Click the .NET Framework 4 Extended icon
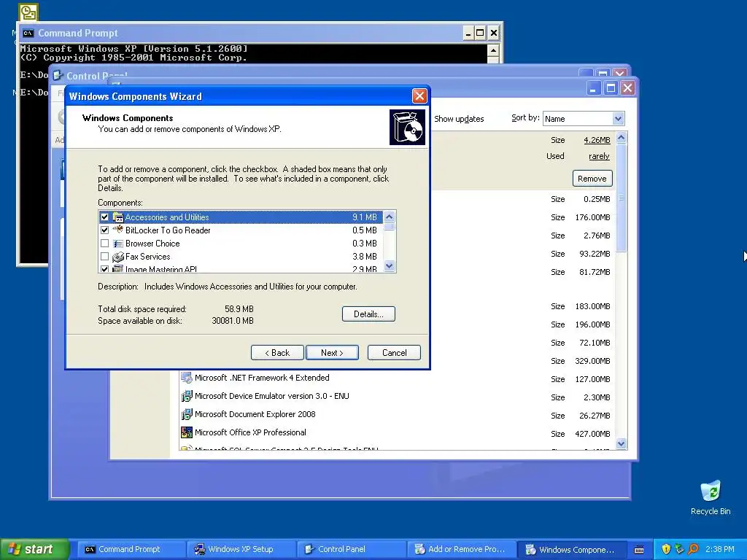Viewport: 747px width, 560px height. 187,378
